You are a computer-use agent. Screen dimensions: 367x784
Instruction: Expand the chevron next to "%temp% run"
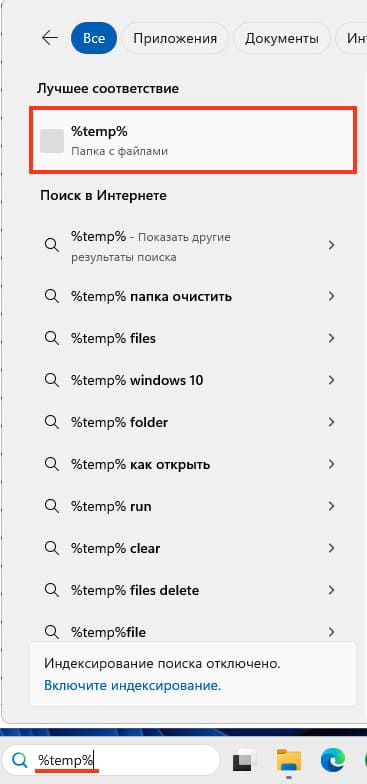pos(331,506)
